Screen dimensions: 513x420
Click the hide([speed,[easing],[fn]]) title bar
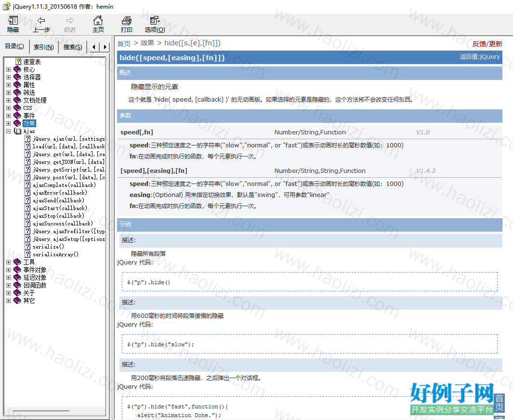coord(310,58)
